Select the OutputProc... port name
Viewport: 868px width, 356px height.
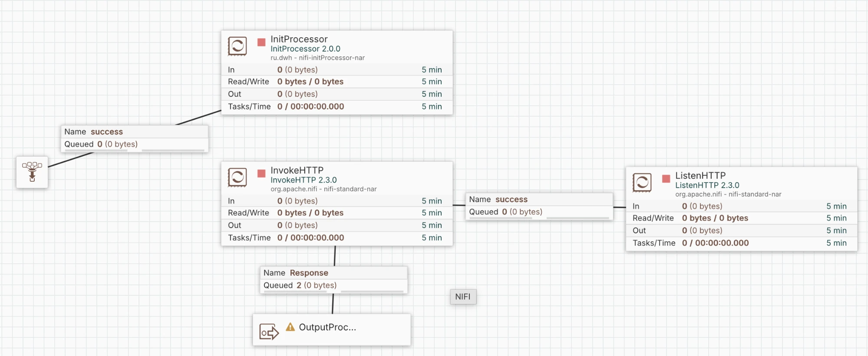[x=327, y=327]
